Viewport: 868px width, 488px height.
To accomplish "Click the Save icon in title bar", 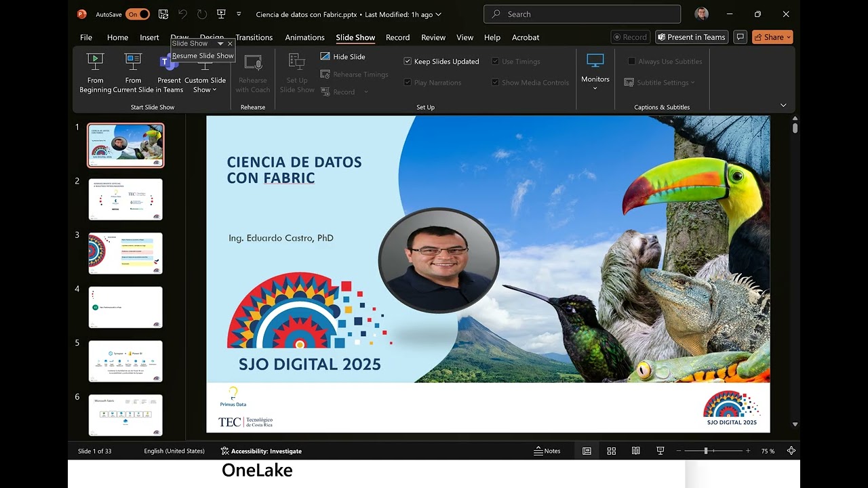I will point(163,14).
